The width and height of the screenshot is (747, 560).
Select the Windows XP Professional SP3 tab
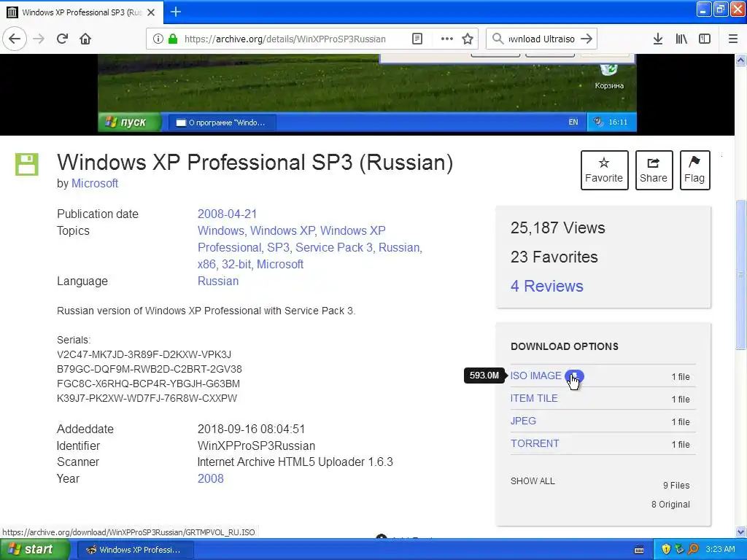point(81,12)
